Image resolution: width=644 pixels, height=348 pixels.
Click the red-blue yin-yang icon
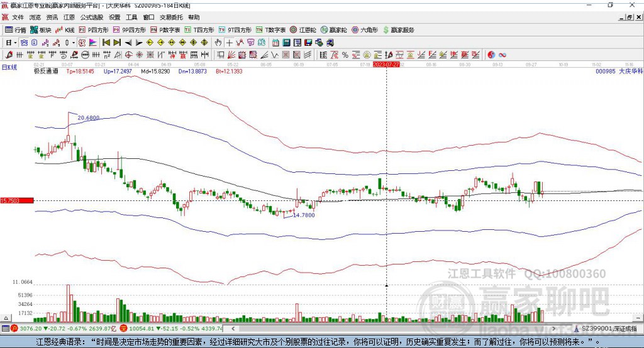click(x=491, y=55)
